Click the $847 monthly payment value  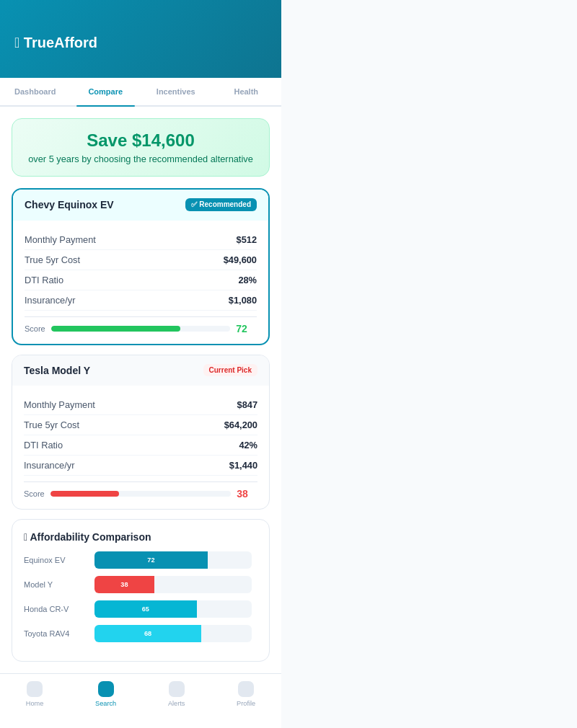coord(247,405)
